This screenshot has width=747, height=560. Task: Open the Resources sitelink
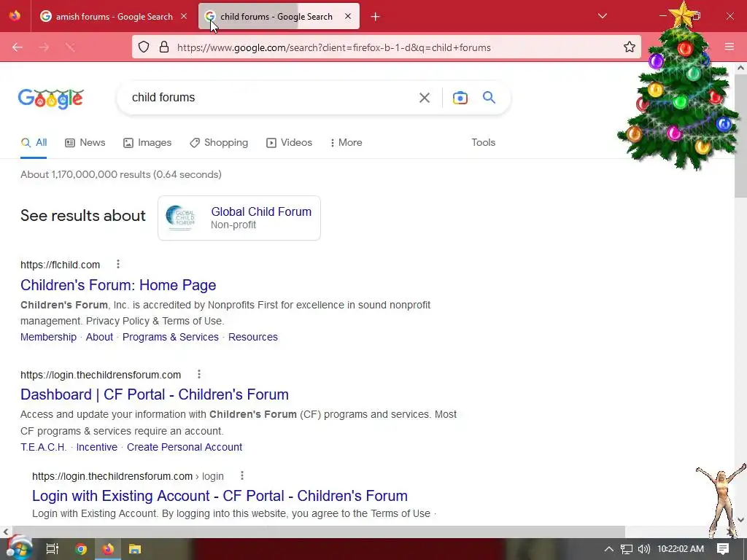pos(253,337)
